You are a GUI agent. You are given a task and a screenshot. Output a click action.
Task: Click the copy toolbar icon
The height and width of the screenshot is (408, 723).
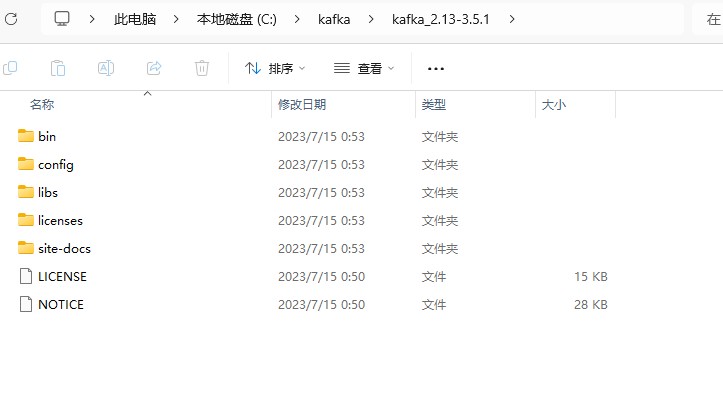point(10,68)
